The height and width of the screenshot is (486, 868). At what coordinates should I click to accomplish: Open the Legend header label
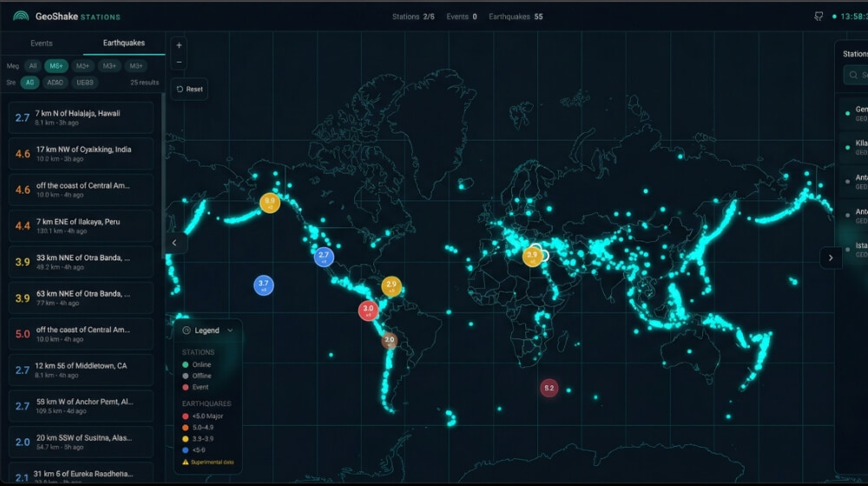coord(207,331)
